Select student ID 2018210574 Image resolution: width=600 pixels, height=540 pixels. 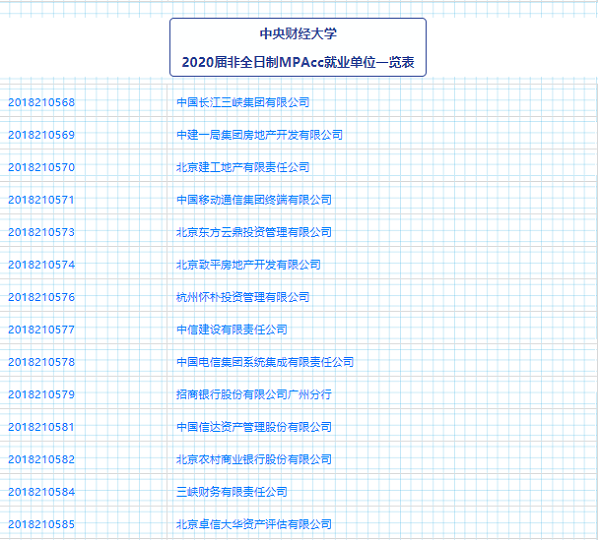coord(41,264)
